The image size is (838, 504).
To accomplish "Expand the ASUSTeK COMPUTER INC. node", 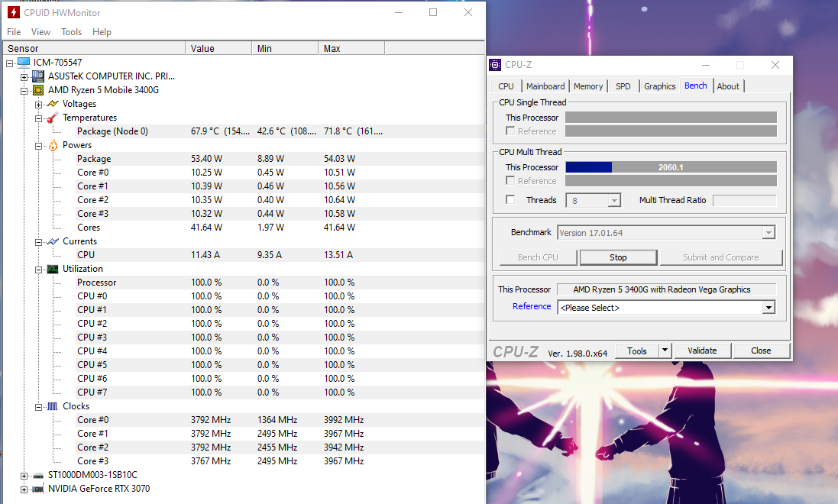I will (24, 77).
